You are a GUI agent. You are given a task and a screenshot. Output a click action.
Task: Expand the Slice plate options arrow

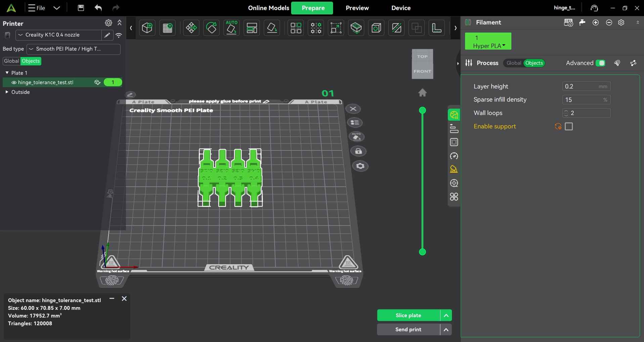coord(446,316)
